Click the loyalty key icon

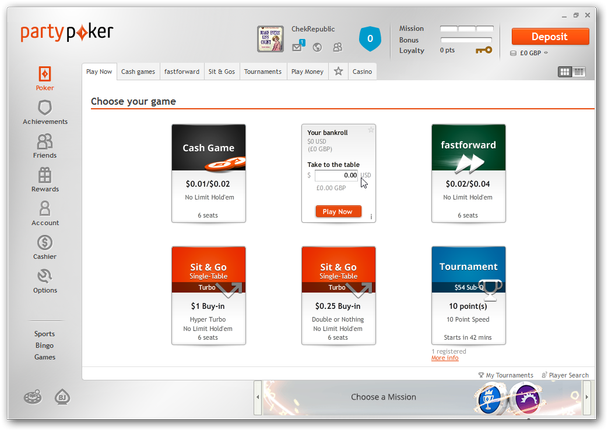tap(484, 50)
